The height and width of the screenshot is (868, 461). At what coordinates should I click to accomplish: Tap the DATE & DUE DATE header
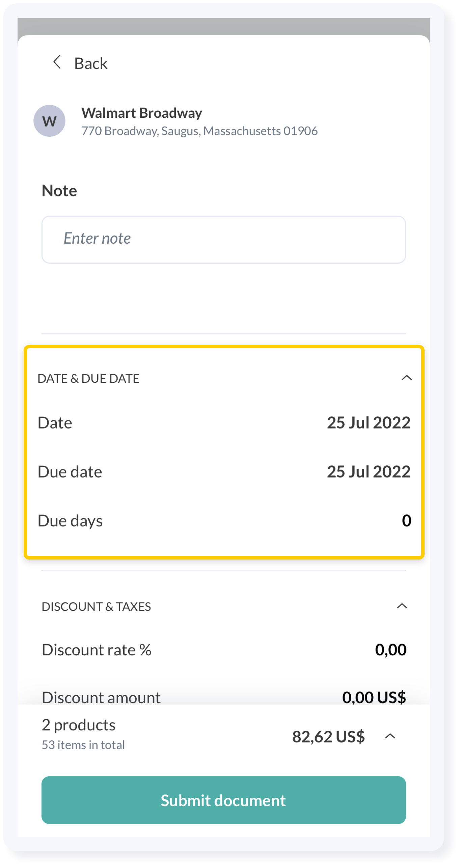[x=88, y=378]
